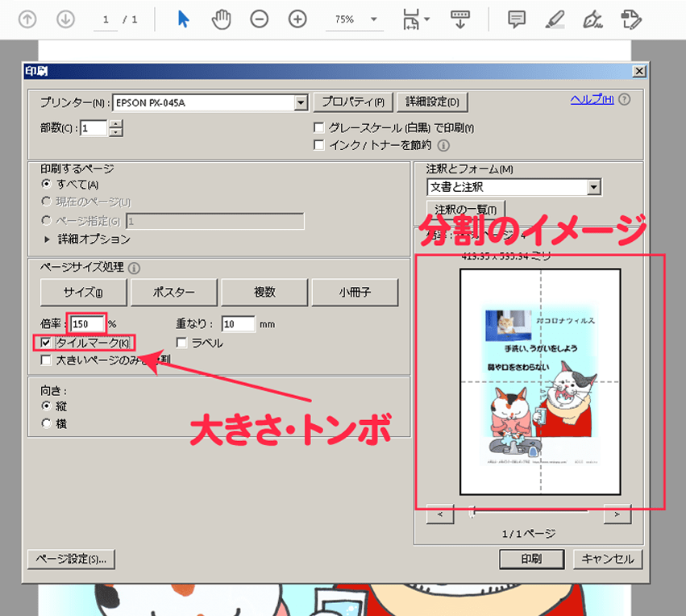The height and width of the screenshot is (616, 686).
Task: Show next preview page button
Action: pos(617,514)
